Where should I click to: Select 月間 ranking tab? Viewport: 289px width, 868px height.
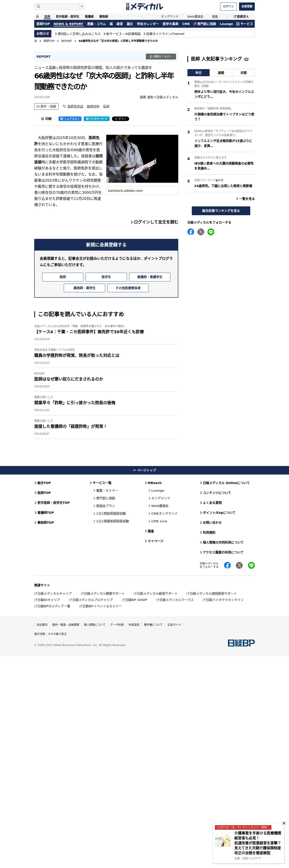243,73
